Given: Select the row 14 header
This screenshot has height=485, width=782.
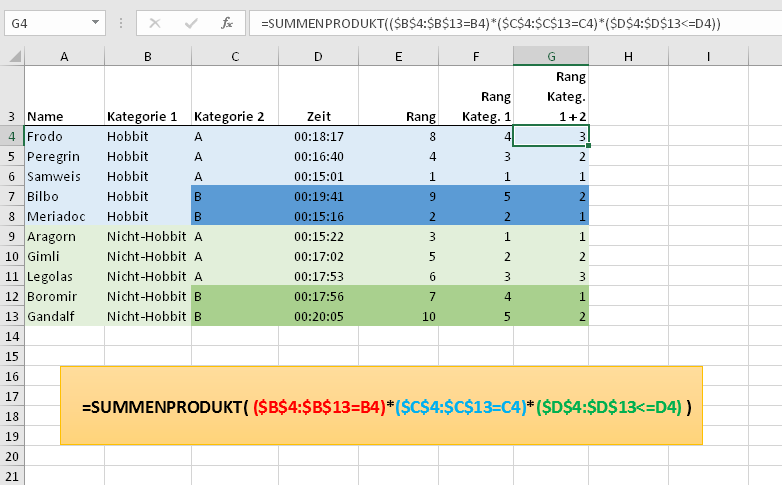Looking at the screenshot, I should (12, 336).
